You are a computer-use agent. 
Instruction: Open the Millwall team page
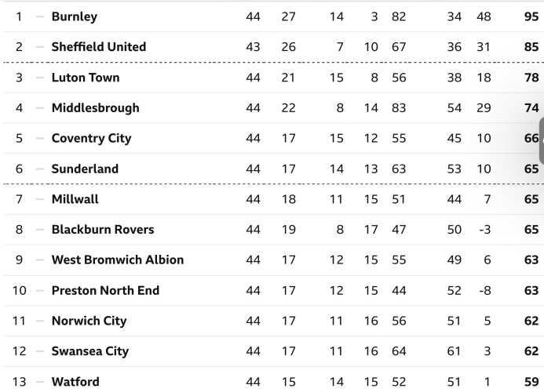pyautogui.click(x=75, y=199)
